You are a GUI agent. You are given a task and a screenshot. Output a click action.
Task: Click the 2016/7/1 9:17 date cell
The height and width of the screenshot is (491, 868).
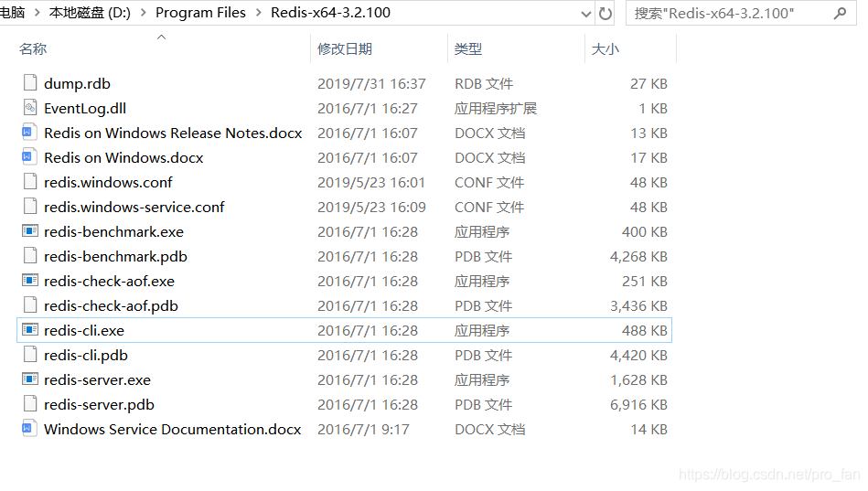click(363, 429)
